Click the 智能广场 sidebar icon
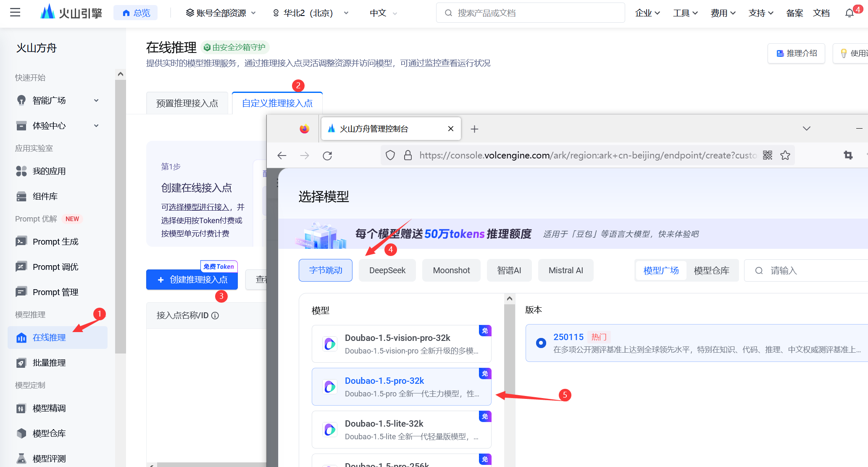Screen dimensions: 868x467 pos(21,100)
